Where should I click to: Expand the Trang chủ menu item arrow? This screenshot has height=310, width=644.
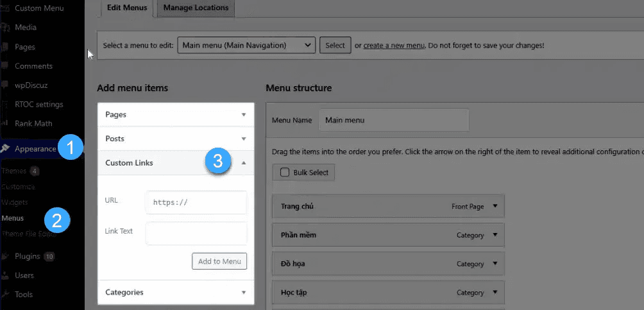click(495, 206)
